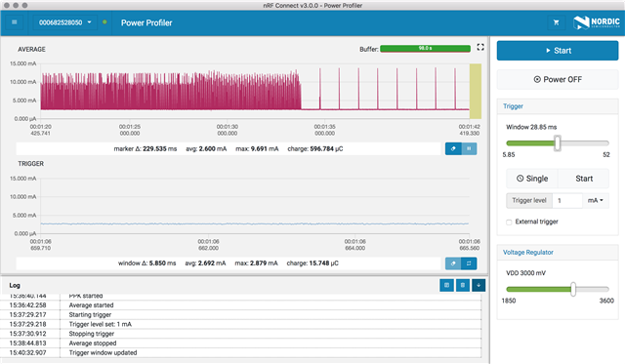The height and width of the screenshot is (364, 625).
Task: Click the Single trigger button
Action: pos(532,179)
